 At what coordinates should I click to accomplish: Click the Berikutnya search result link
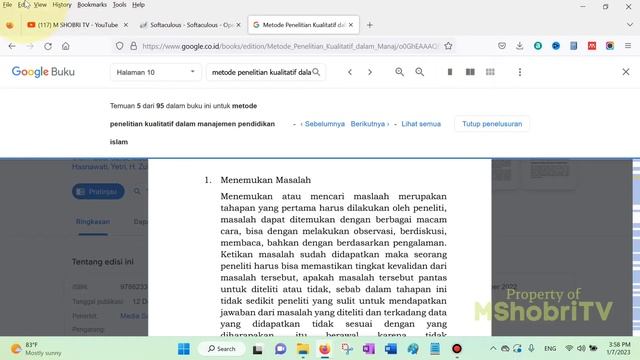tap(367, 124)
